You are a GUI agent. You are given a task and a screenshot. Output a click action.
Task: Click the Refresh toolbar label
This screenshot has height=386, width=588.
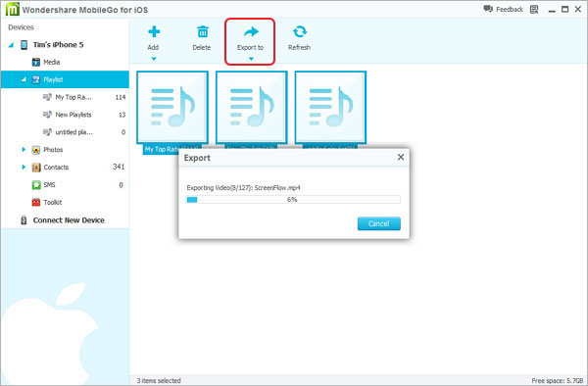(x=299, y=48)
